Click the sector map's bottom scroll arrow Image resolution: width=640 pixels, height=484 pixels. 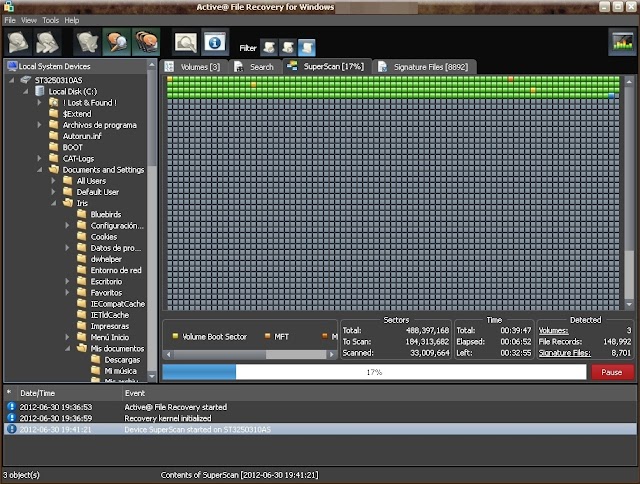[x=629, y=304]
